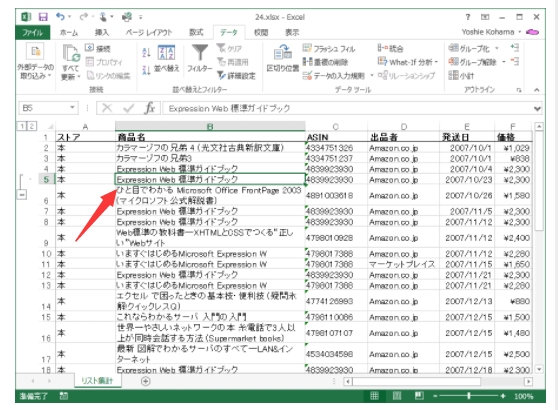
Task: Switch to the 数式 tab
Action: click(196, 33)
